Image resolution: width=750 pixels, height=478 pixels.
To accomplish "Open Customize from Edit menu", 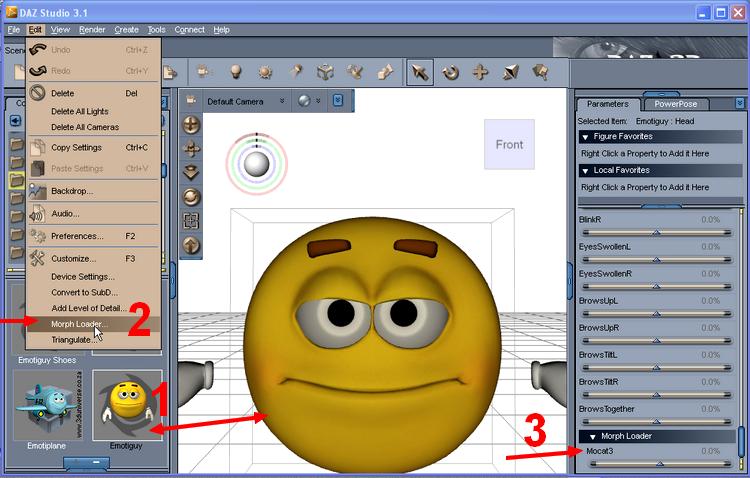I will [x=93, y=258].
